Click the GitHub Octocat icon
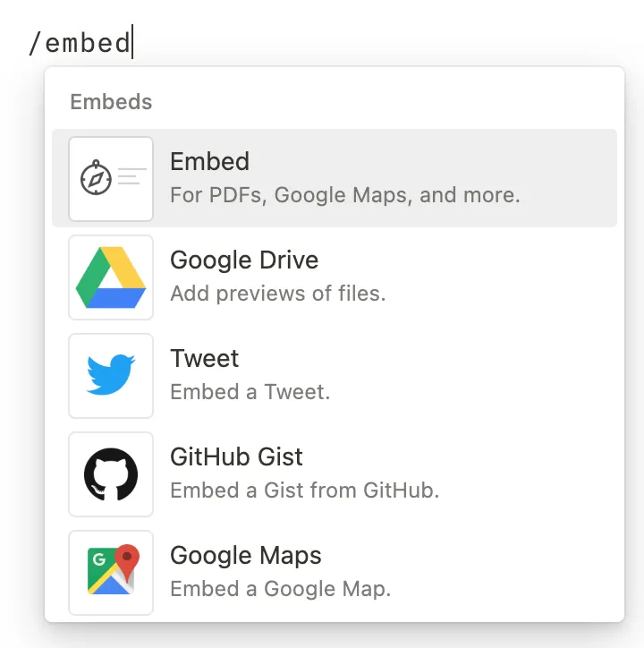644x648 pixels. (111, 474)
